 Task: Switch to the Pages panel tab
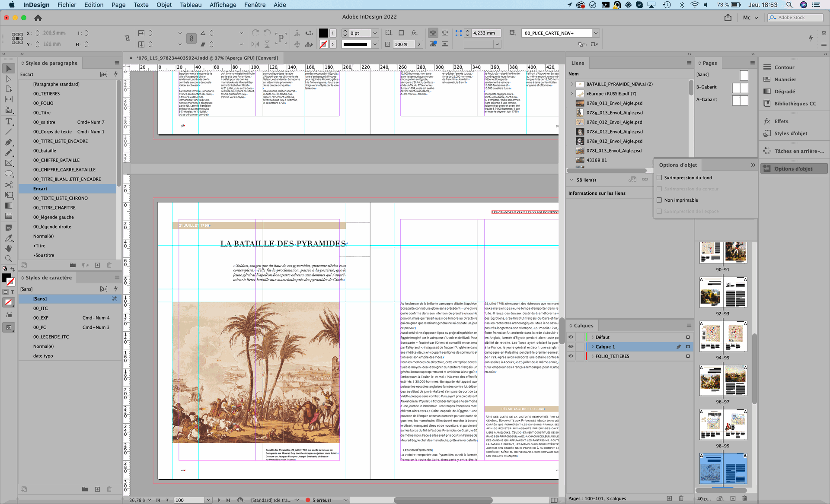[x=709, y=63]
